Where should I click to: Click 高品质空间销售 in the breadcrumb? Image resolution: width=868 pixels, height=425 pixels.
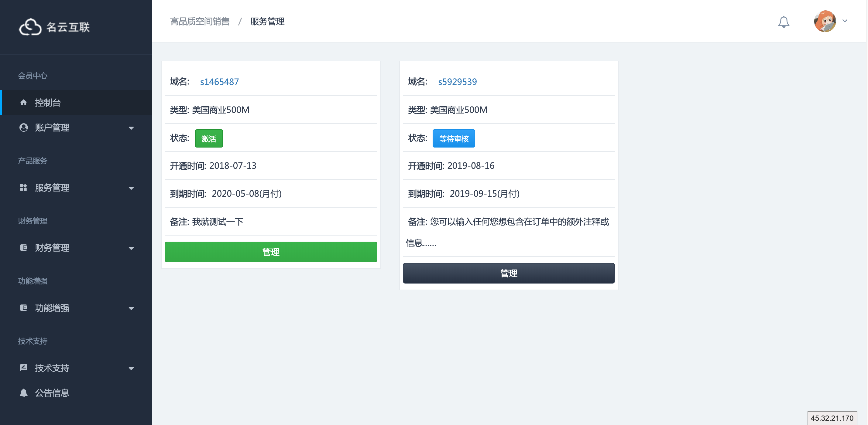(200, 22)
